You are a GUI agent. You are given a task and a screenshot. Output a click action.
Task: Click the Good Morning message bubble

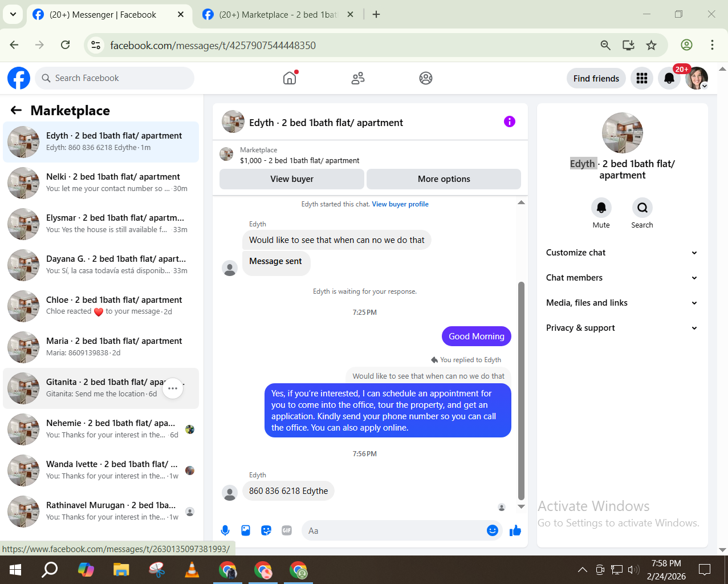tap(477, 336)
